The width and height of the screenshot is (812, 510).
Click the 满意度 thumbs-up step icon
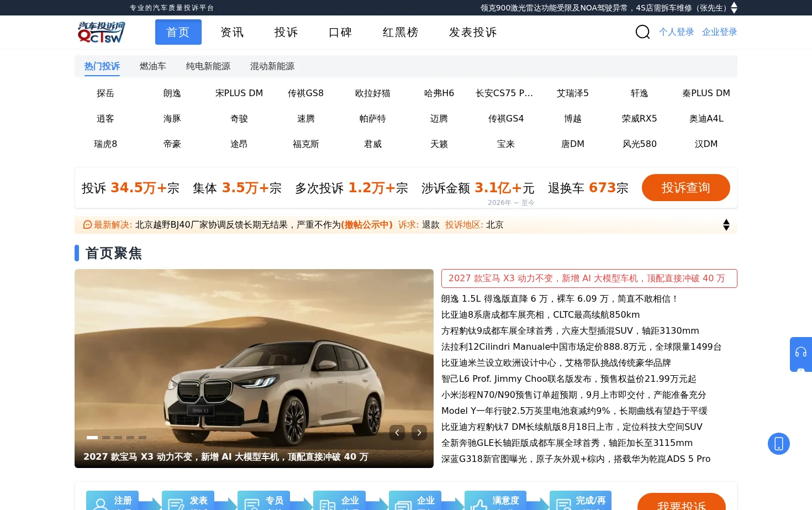[478, 504]
